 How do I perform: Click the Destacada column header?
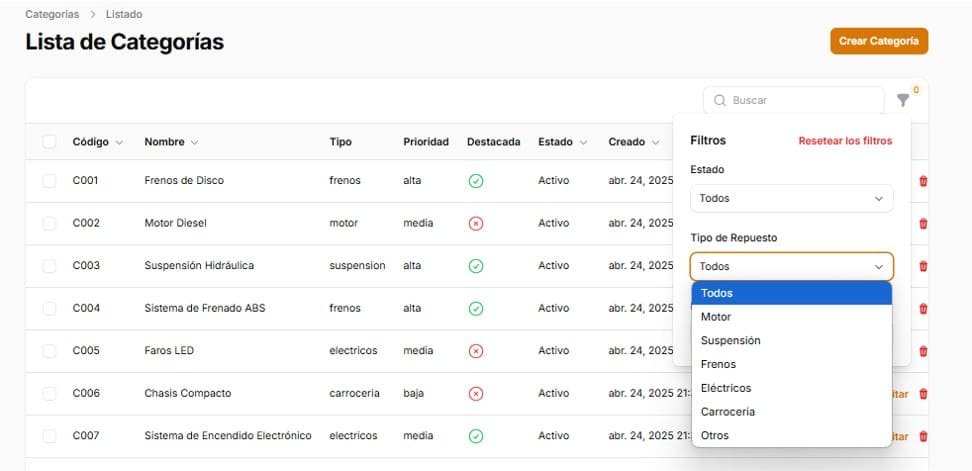(493, 142)
